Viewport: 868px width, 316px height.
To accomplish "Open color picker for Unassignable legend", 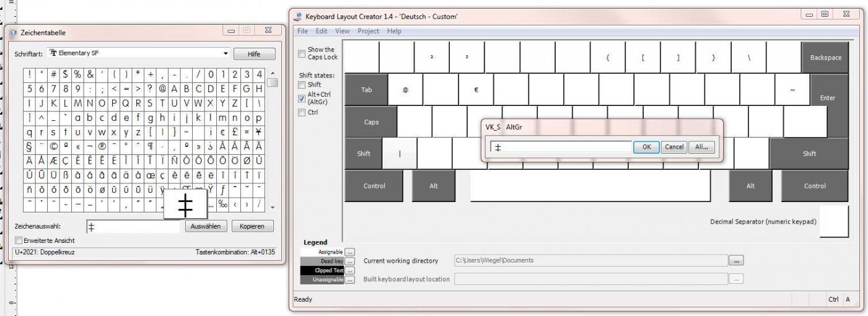I will coord(350,280).
